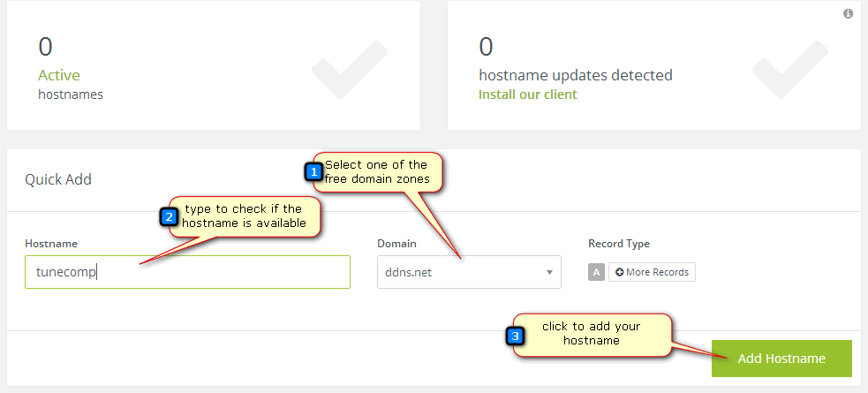This screenshot has height=393, width=868.
Task: Click the hostname updates detected text
Action: pos(576,75)
